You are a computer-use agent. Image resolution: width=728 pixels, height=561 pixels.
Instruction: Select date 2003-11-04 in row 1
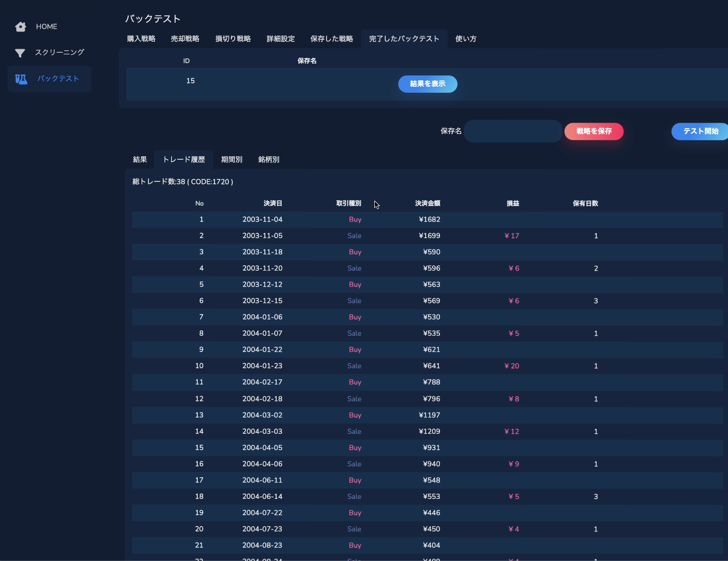262,219
